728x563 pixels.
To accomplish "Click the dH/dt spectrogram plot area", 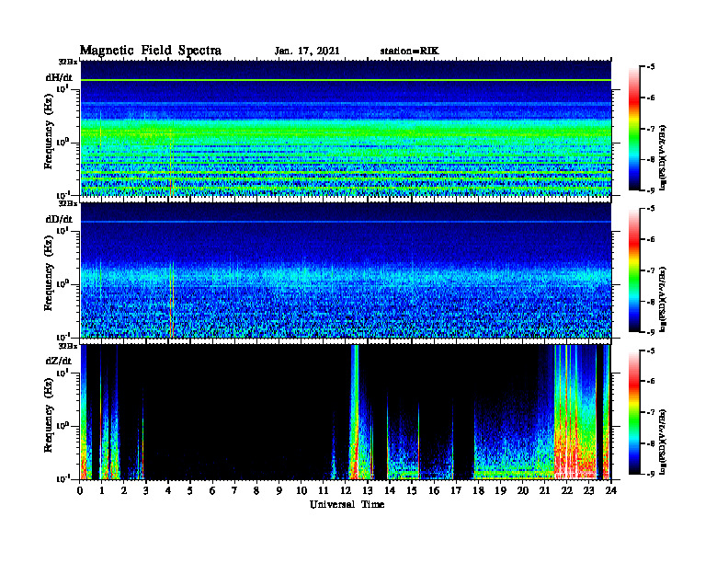I will 346,128.
